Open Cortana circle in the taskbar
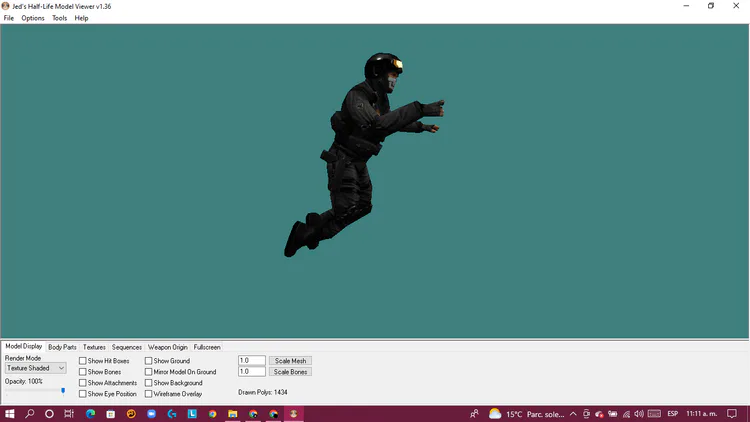Screen dimensions: 750x422 pos(49,414)
